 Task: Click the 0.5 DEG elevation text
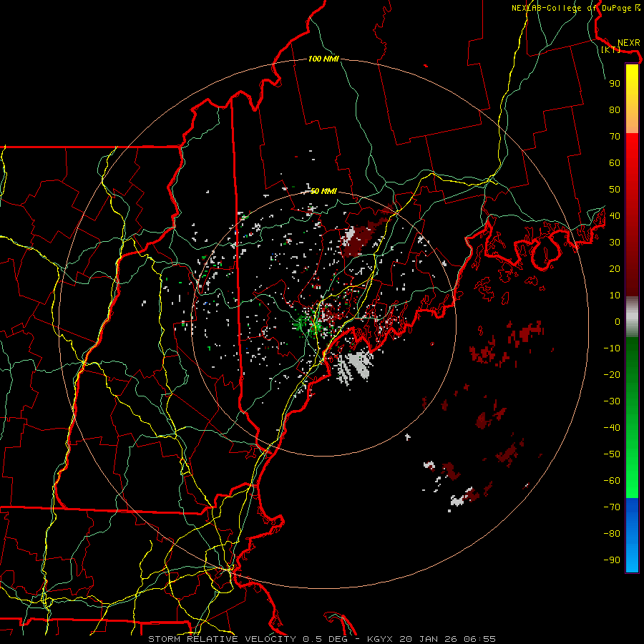tap(326, 639)
